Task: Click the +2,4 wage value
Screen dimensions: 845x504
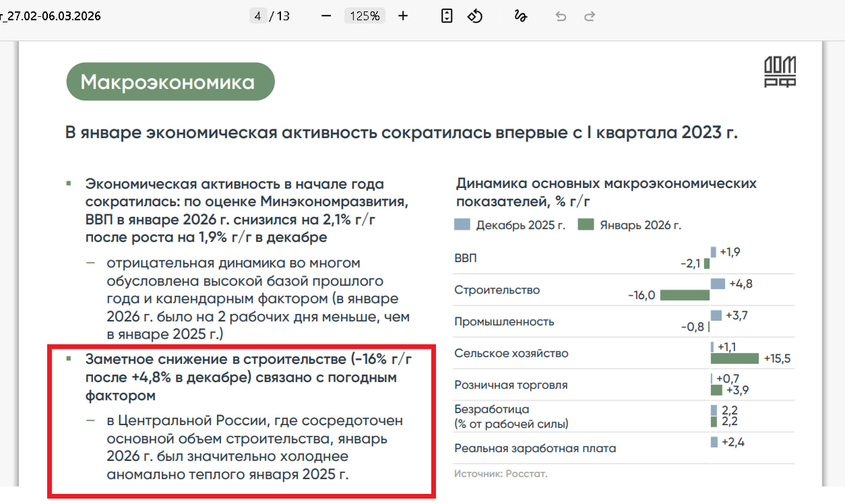Action: (x=733, y=442)
